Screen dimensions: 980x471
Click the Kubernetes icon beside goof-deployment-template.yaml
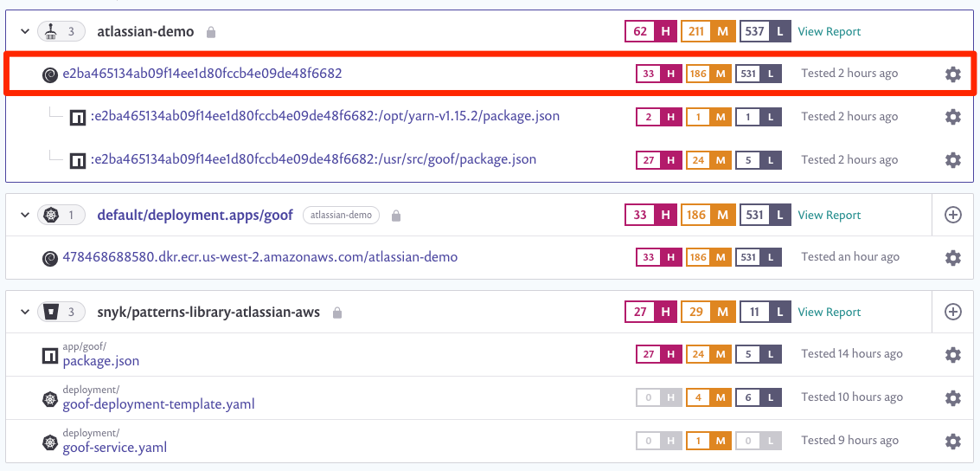(x=50, y=398)
